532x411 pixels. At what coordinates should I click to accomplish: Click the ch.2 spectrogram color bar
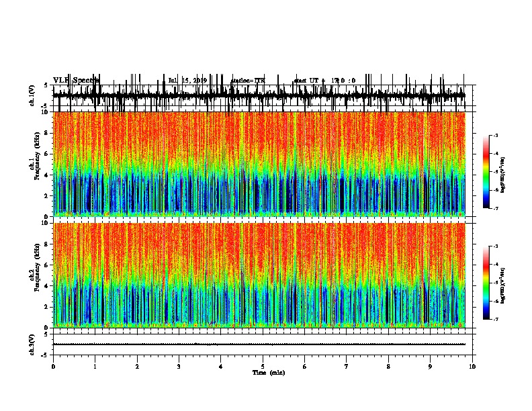(486, 283)
